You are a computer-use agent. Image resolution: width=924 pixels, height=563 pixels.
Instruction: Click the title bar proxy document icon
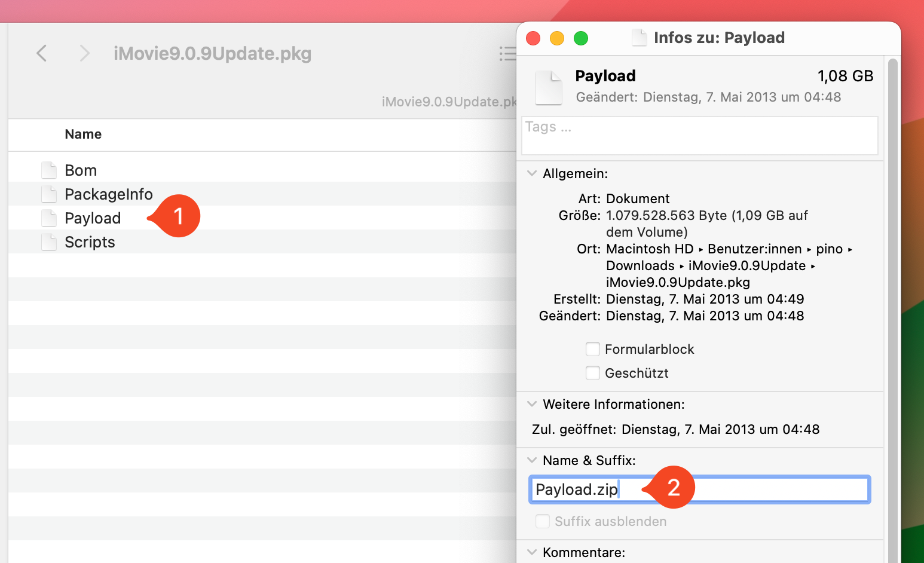(640, 38)
